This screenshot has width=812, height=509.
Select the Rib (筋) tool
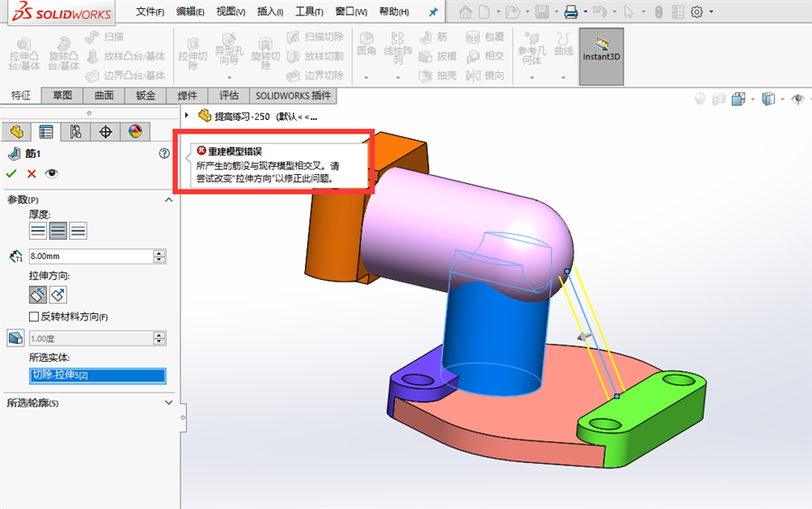[x=433, y=37]
